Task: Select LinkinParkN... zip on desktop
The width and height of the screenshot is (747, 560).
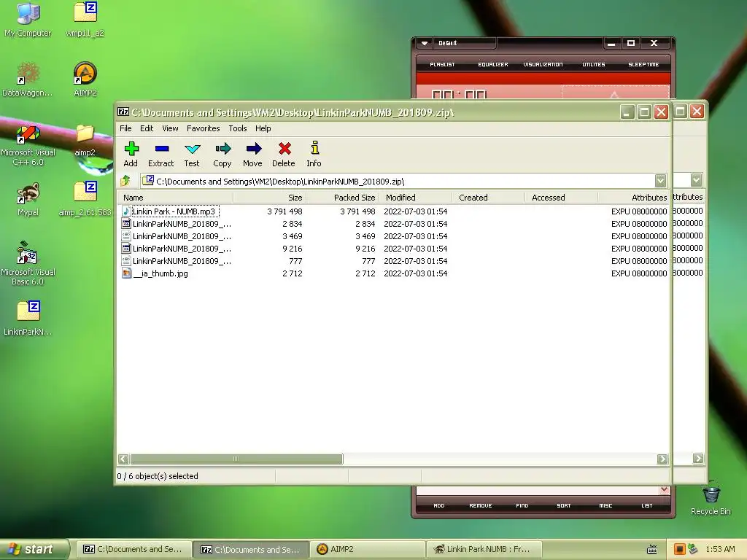Action: click(28, 318)
